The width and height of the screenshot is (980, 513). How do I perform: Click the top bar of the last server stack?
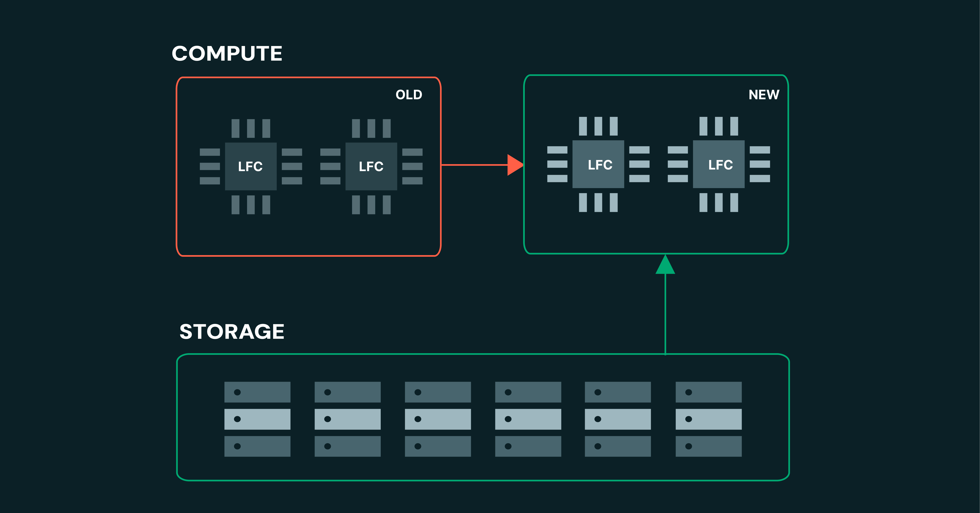708,392
